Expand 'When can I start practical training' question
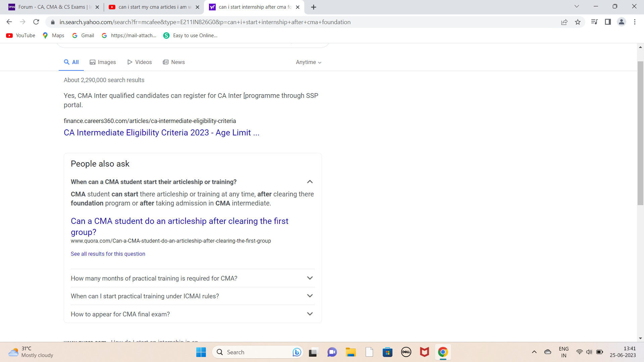Screen dimensions: 644x362 pyautogui.click(x=310, y=296)
